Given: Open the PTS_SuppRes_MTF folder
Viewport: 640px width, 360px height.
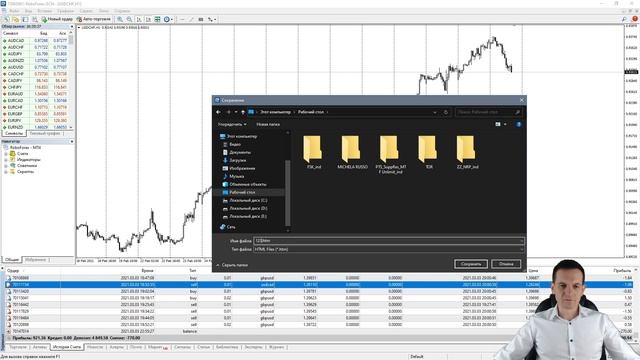Looking at the screenshot, I should [390, 155].
